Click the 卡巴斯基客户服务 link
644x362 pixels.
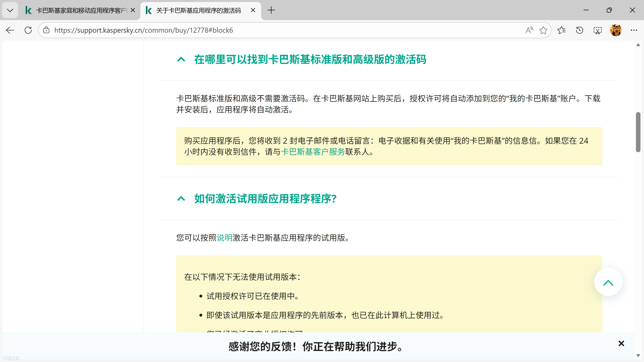[313, 152]
